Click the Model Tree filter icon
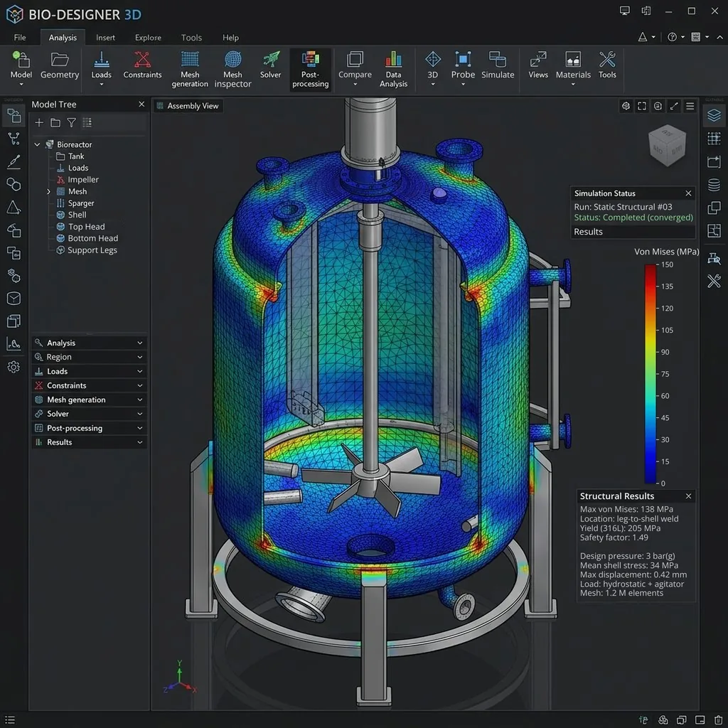728x728 pixels. pos(72,122)
